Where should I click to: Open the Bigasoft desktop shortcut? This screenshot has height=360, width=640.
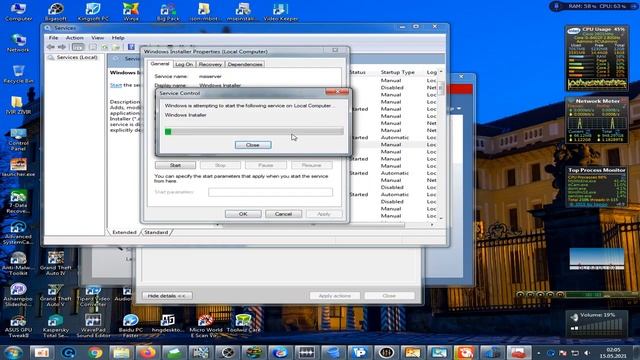coord(56,11)
